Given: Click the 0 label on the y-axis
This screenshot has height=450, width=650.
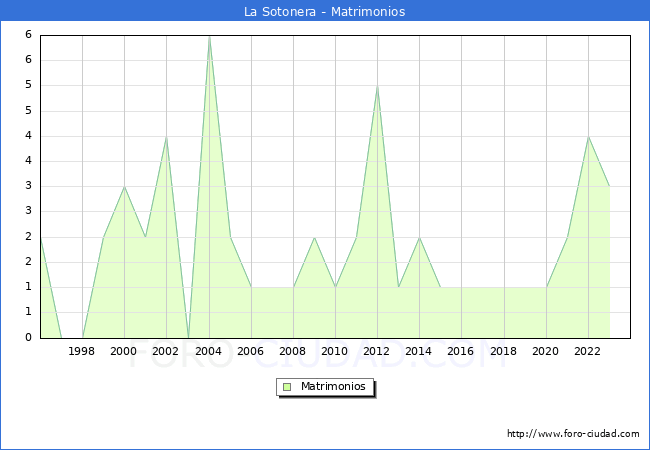Looking at the screenshot, I should point(29,338).
